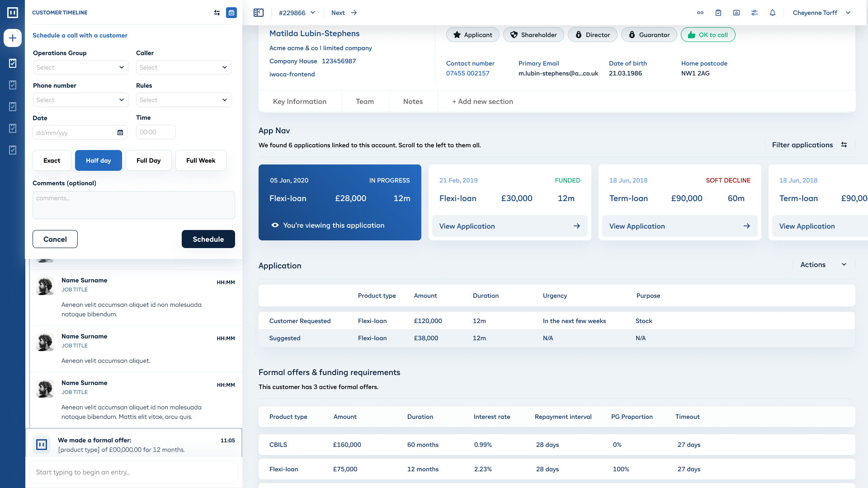Toggle the Applicant role tag
The image size is (868, 488).
coord(473,35)
